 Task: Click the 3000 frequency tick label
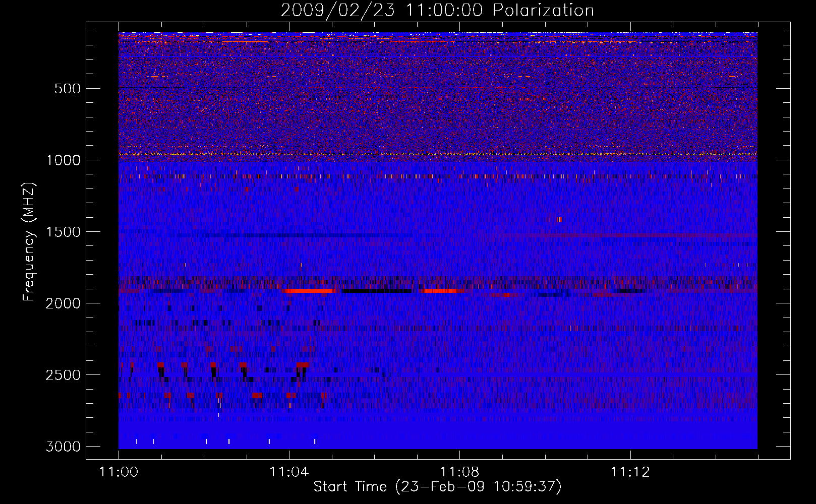[x=63, y=447]
